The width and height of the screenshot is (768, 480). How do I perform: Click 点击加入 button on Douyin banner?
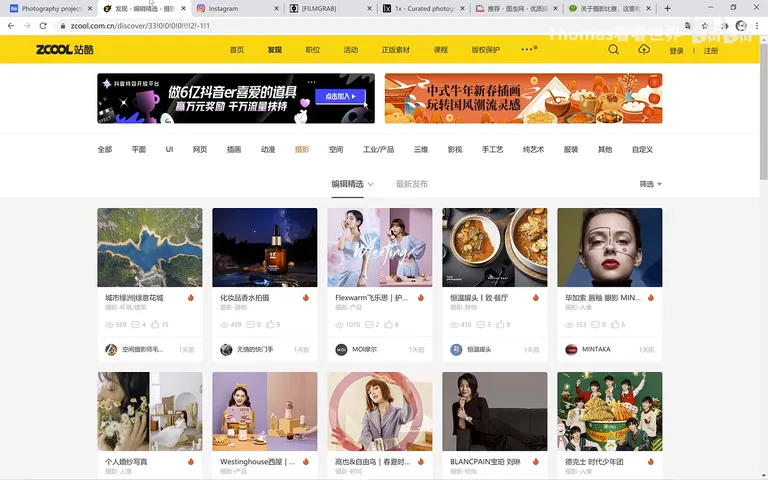tap(340, 96)
